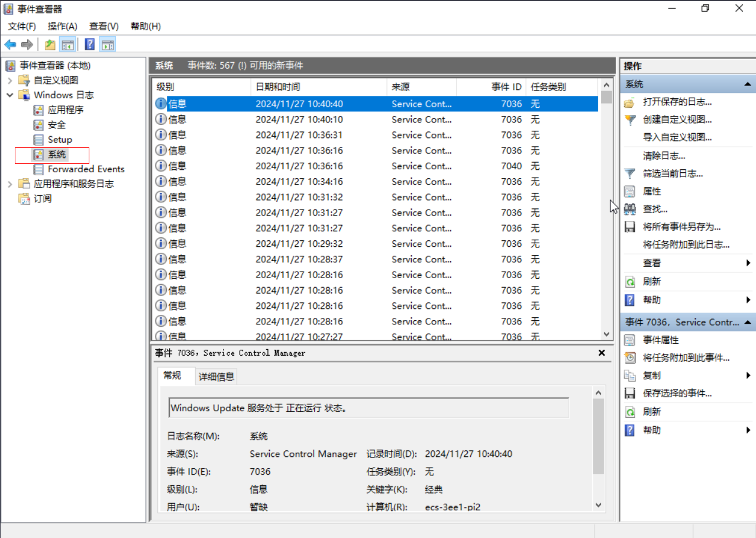Viewport: 756px width, 538px height.
Task: Open the 操作(A) menu
Action: (63, 26)
